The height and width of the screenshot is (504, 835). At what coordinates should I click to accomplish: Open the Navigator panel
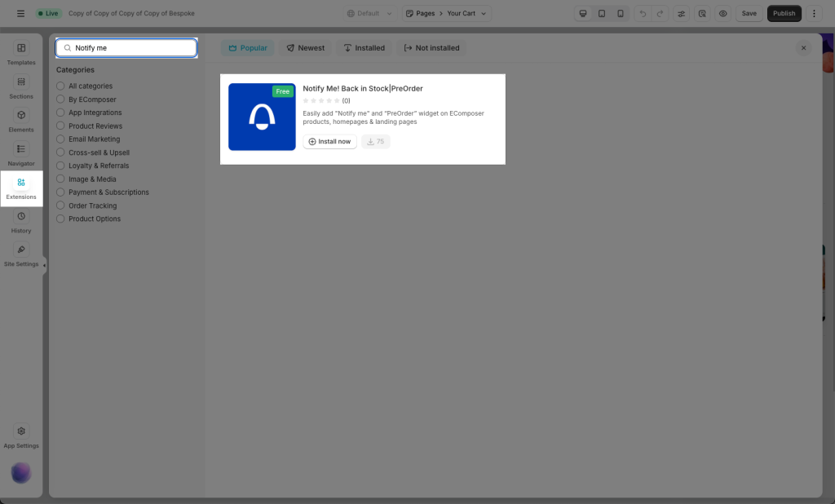point(21,153)
